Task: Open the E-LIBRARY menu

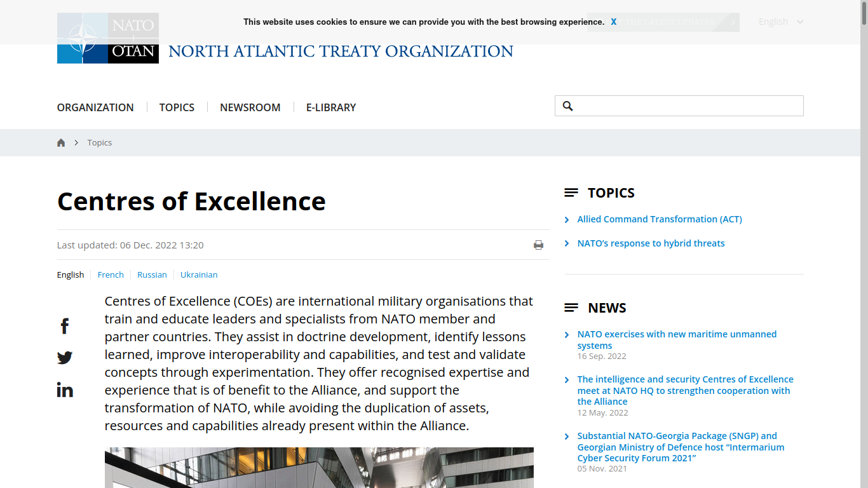Action: [x=331, y=107]
